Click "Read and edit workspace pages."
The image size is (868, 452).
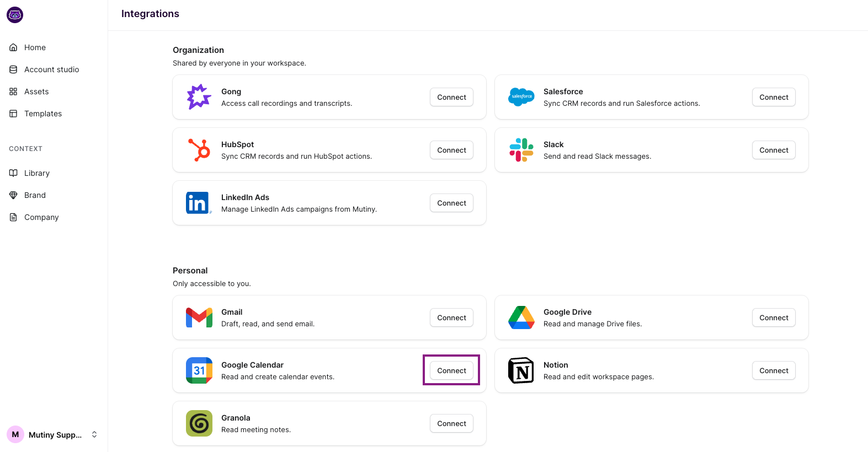[599, 377]
